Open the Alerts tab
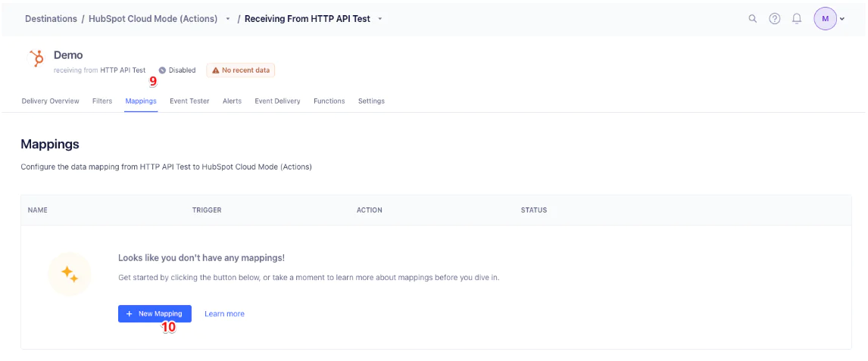868x361 pixels. pyautogui.click(x=232, y=101)
